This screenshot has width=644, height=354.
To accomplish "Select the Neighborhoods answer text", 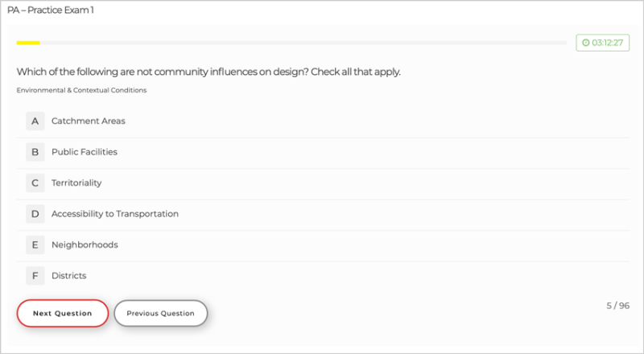I will tap(85, 245).
